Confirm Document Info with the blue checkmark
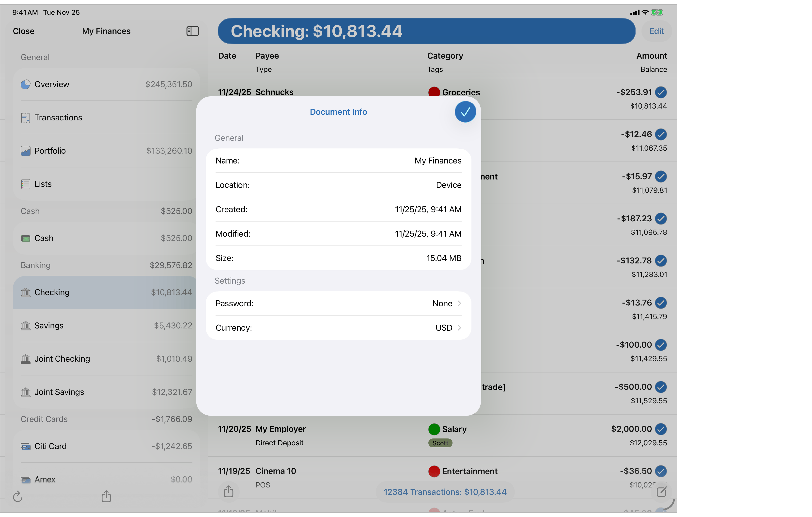The height and width of the screenshot is (517, 812). click(465, 112)
